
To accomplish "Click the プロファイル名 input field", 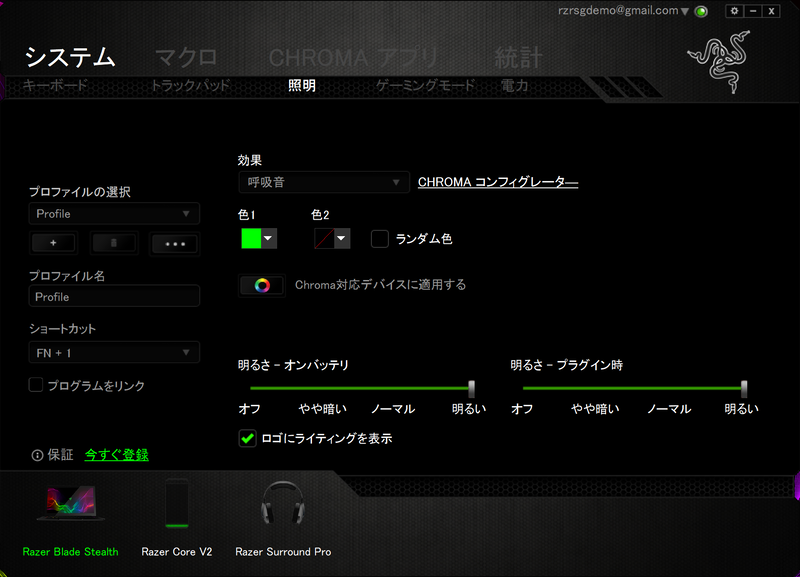I will tap(114, 296).
